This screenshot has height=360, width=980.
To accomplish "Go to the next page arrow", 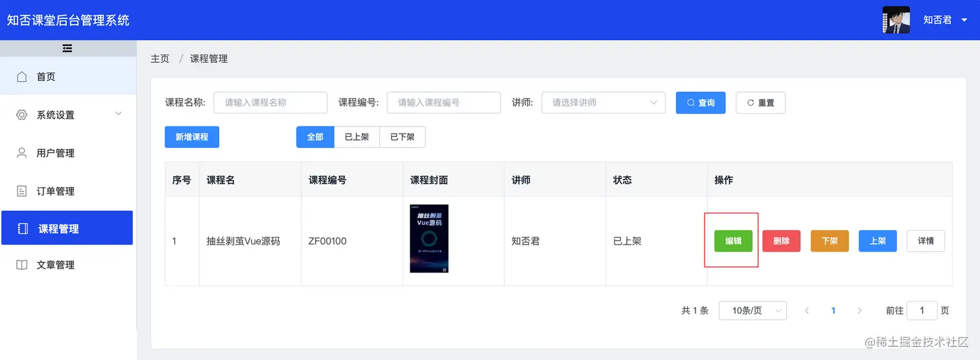I will (859, 311).
